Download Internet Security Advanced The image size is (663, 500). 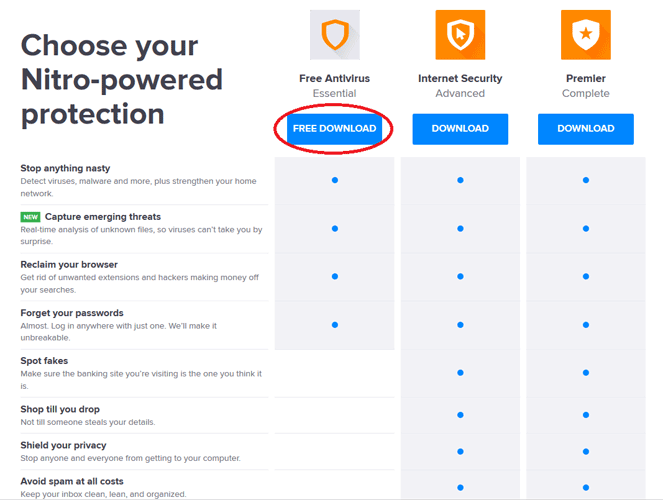pyautogui.click(x=460, y=129)
